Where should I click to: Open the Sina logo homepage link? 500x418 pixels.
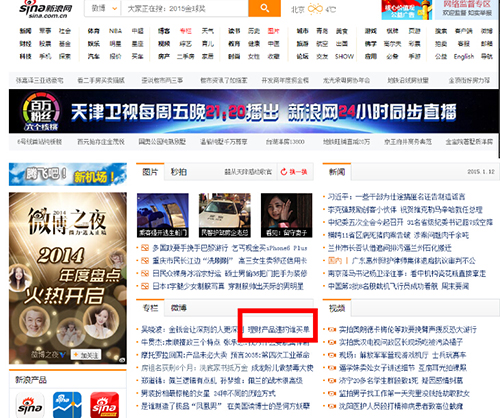tap(46, 10)
